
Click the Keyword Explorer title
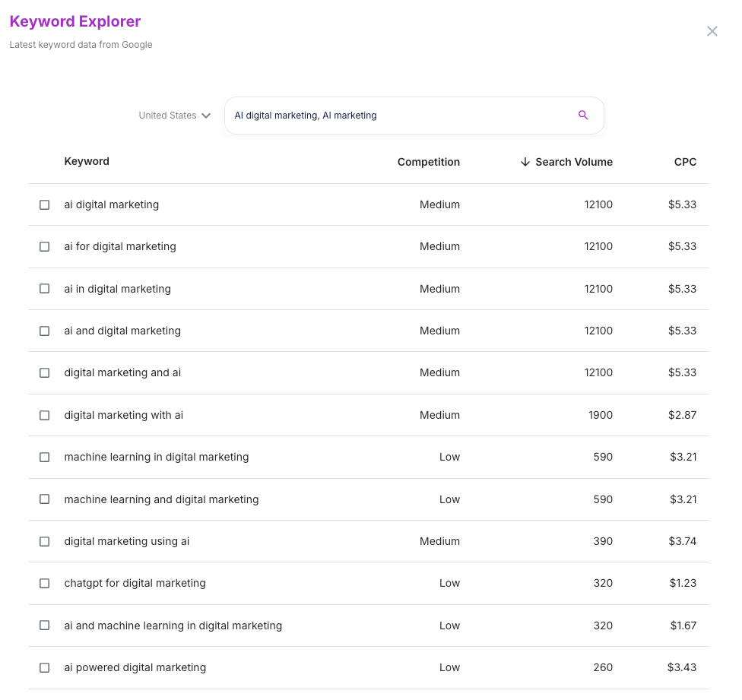(75, 21)
